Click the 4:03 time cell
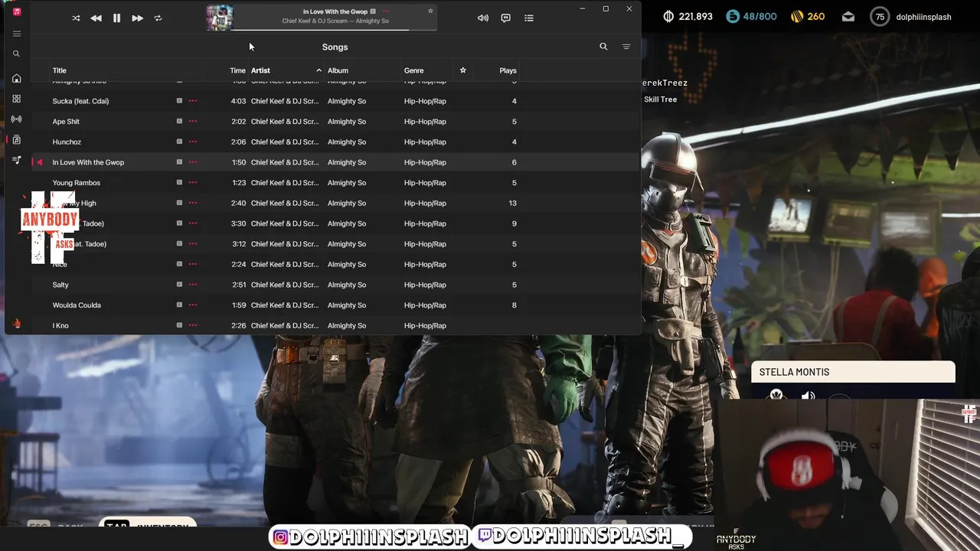980x551 pixels. click(x=238, y=101)
